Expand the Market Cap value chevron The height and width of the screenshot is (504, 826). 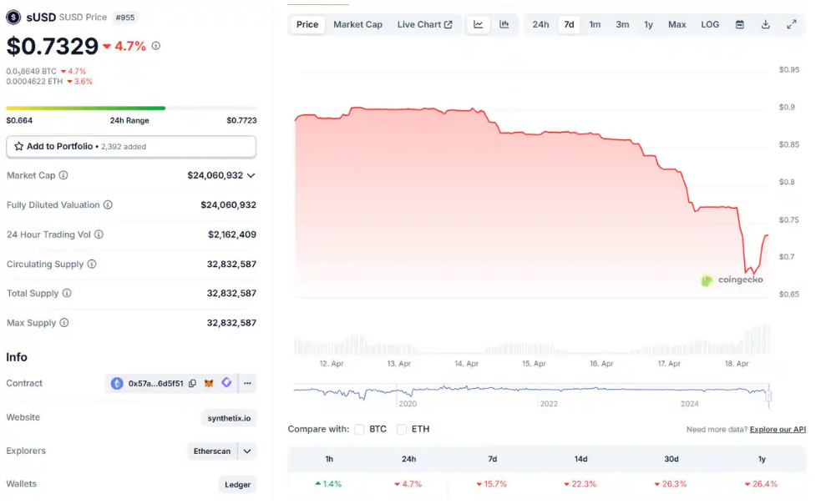(x=251, y=175)
